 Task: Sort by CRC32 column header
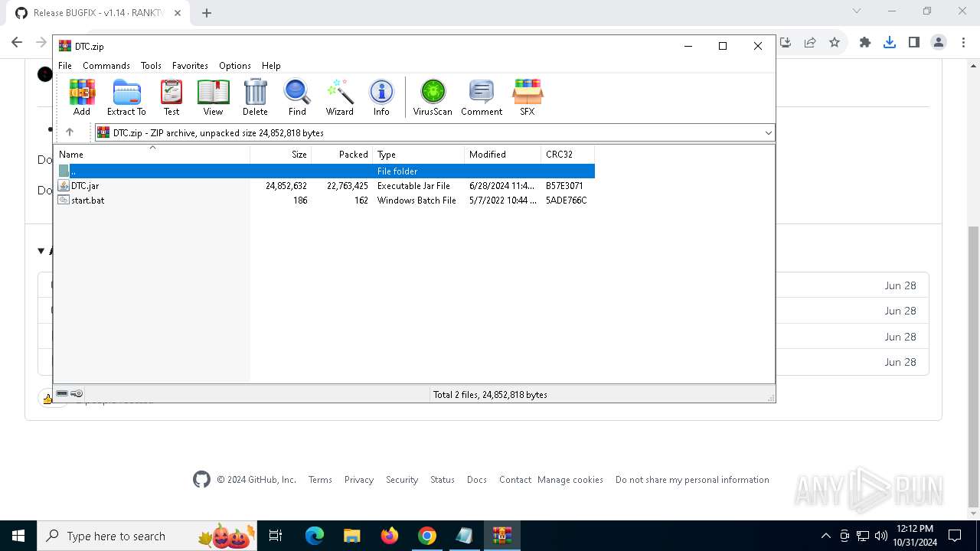click(x=568, y=154)
